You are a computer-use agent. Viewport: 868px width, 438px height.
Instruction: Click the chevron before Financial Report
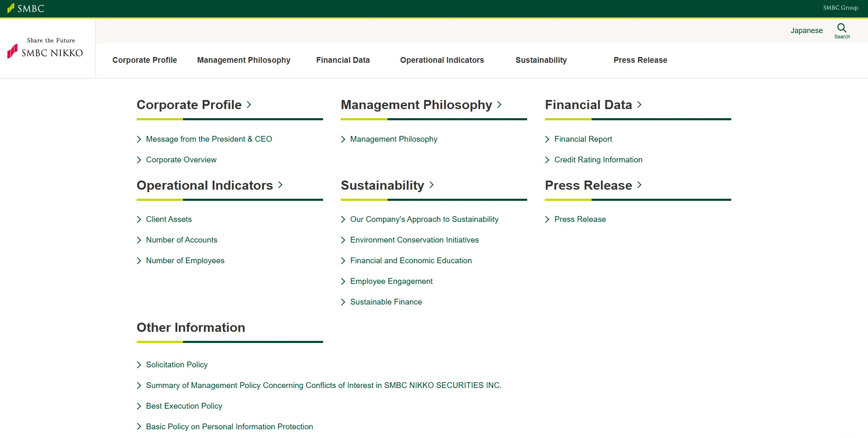point(547,139)
